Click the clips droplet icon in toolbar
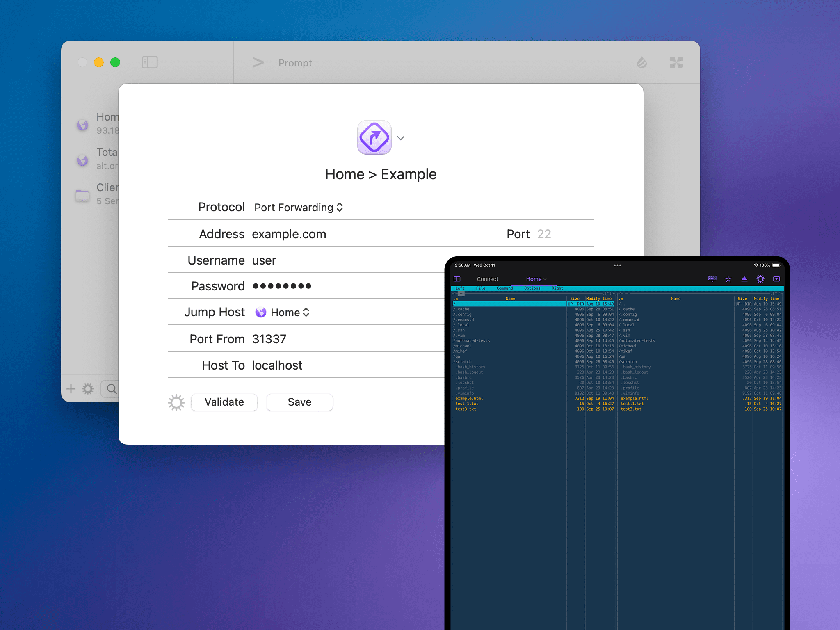The height and width of the screenshot is (630, 840). [x=641, y=62]
